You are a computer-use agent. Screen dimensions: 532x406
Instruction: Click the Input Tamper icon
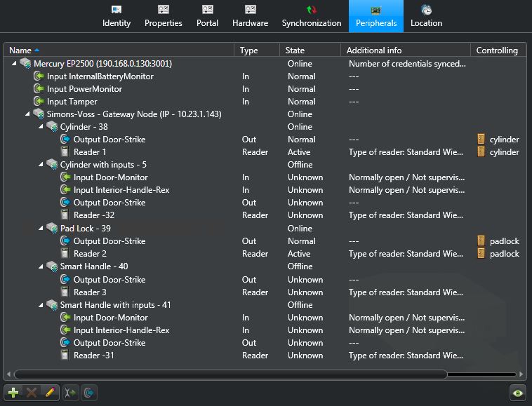(x=39, y=102)
